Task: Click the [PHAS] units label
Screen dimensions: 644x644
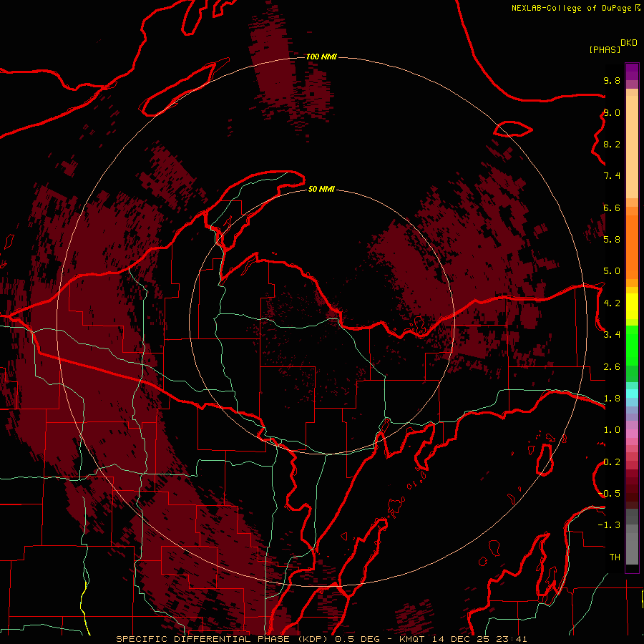Action: pos(605,49)
